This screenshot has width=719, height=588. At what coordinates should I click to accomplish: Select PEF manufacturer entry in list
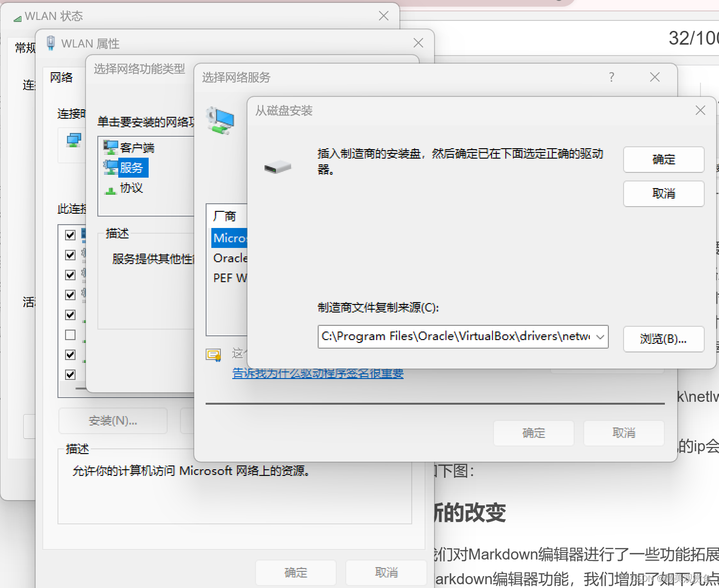[x=230, y=278]
